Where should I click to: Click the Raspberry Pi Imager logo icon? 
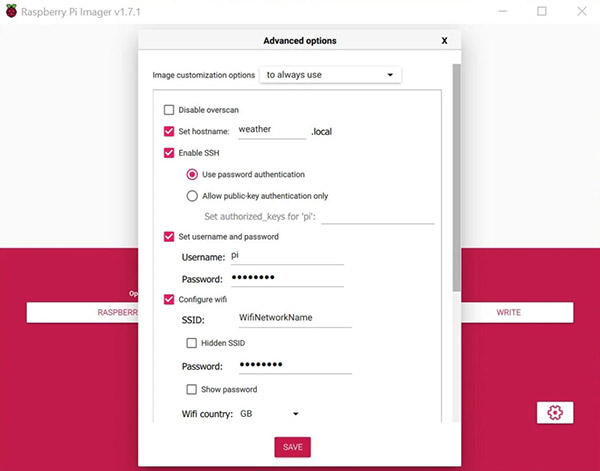(x=10, y=11)
